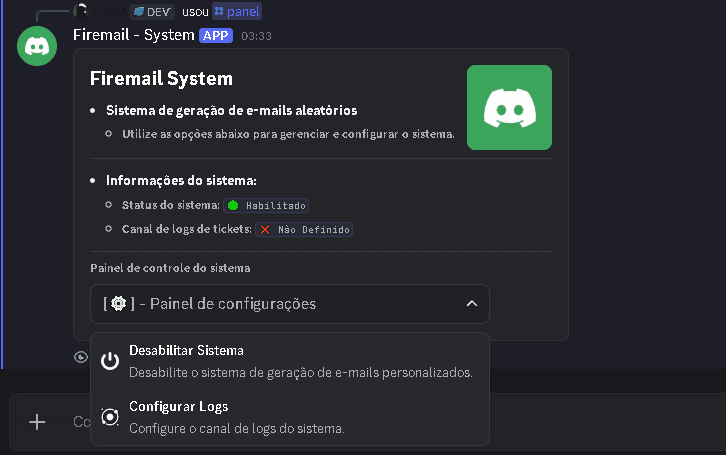Click the eye icon below the embed
The height and width of the screenshot is (455, 726).
point(81,357)
